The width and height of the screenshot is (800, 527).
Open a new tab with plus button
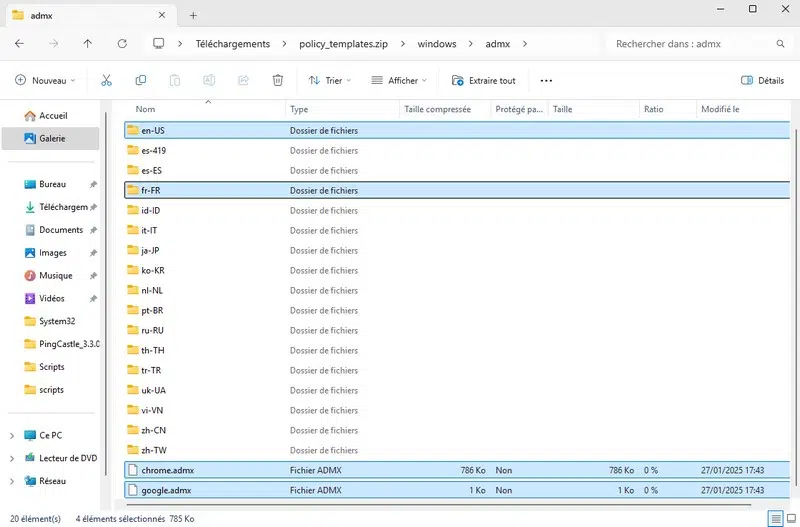tap(193, 15)
